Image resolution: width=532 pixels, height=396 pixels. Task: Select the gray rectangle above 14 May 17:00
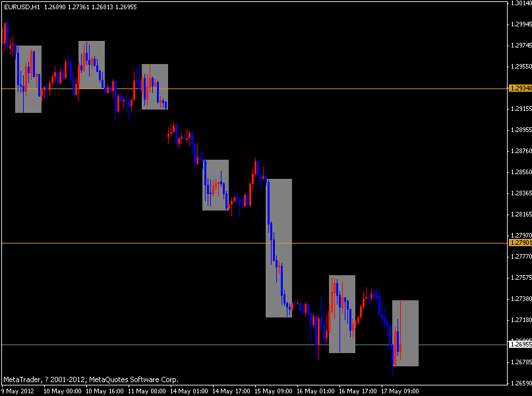(216, 185)
